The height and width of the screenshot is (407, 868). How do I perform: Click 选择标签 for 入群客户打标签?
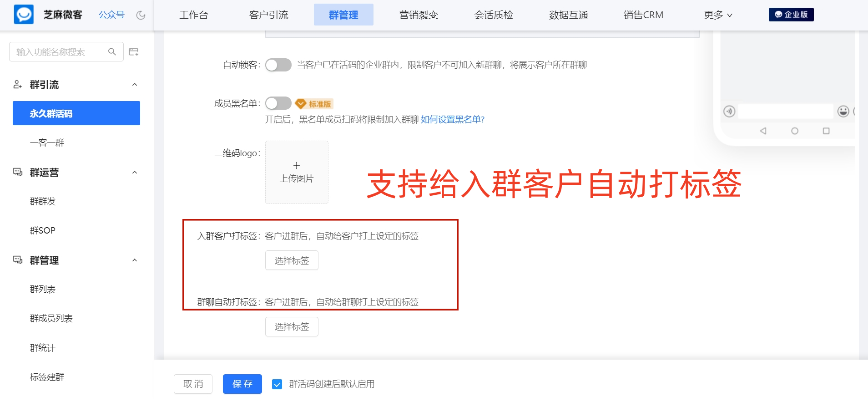click(x=292, y=260)
